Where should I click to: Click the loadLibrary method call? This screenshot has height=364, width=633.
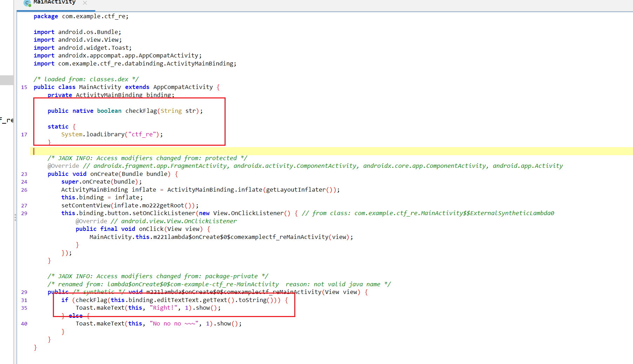pos(105,135)
